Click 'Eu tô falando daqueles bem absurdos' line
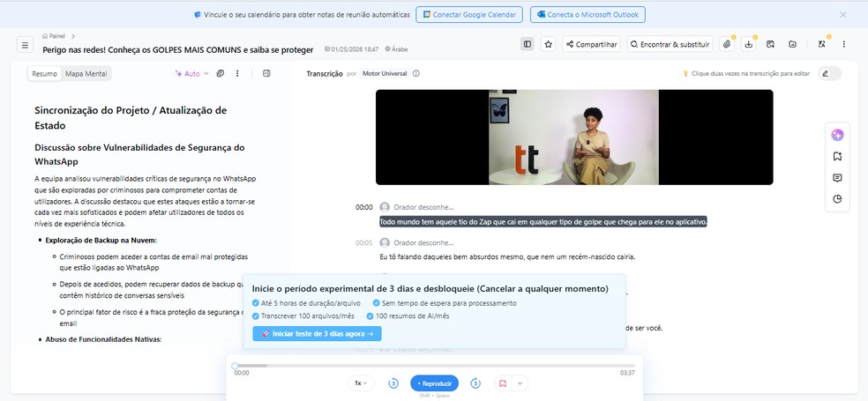The image size is (868, 401). [507, 257]
